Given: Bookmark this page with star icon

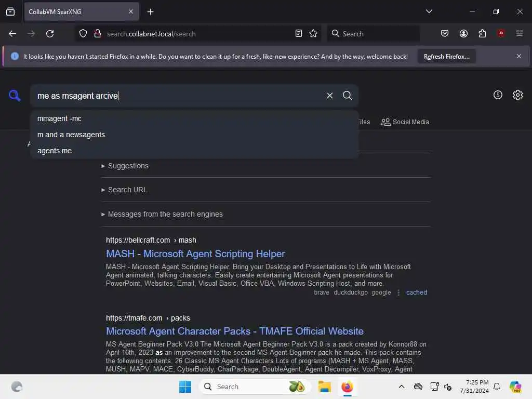Looking at the screenshot, I should tap(313, 34).
